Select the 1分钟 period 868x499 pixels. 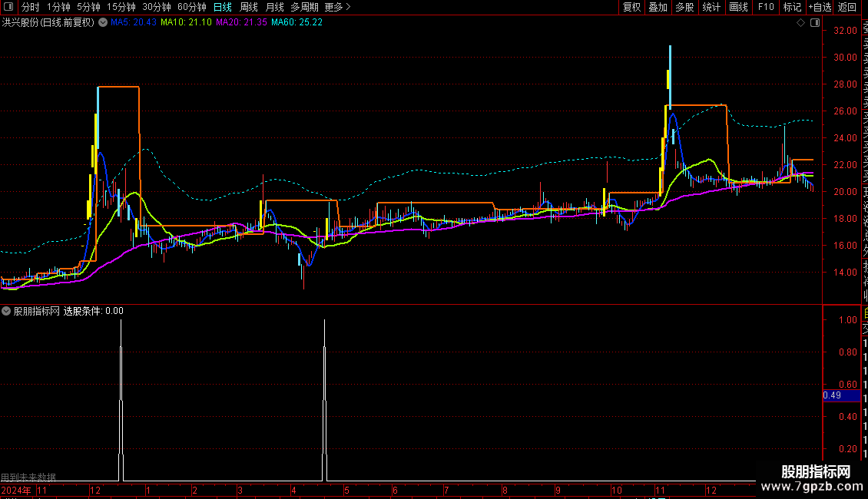58,7
